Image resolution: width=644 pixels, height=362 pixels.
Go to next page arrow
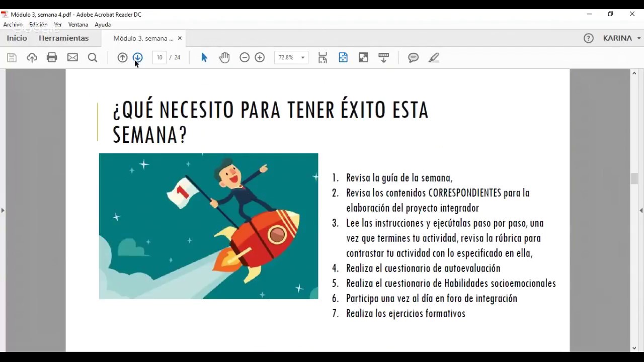[x=138, y=58]
